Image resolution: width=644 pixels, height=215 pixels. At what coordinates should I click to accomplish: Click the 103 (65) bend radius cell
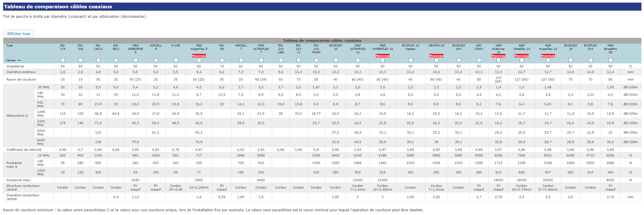(x=498, y=79)
